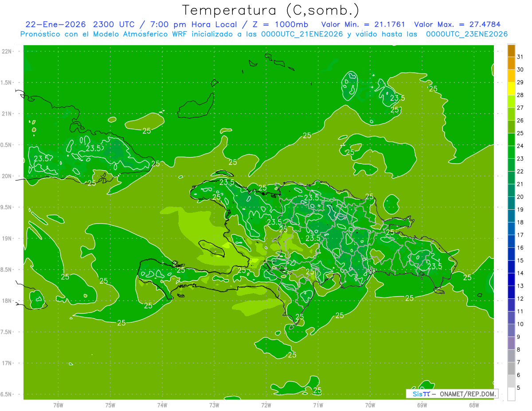Click the '18N' latitude axis label

point(7,301)
